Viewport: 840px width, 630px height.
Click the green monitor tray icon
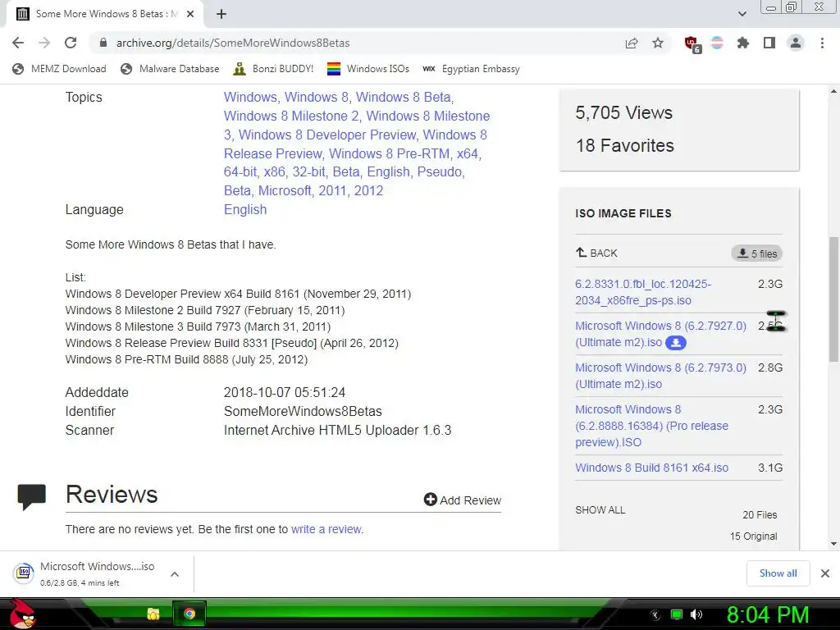pyautogui.click(x=677, y=614)
